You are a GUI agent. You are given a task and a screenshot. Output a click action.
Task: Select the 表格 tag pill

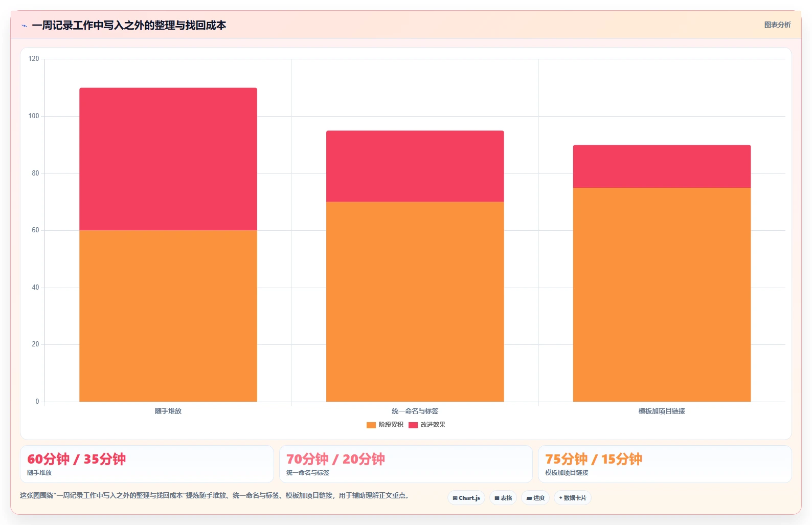point(503,498)
